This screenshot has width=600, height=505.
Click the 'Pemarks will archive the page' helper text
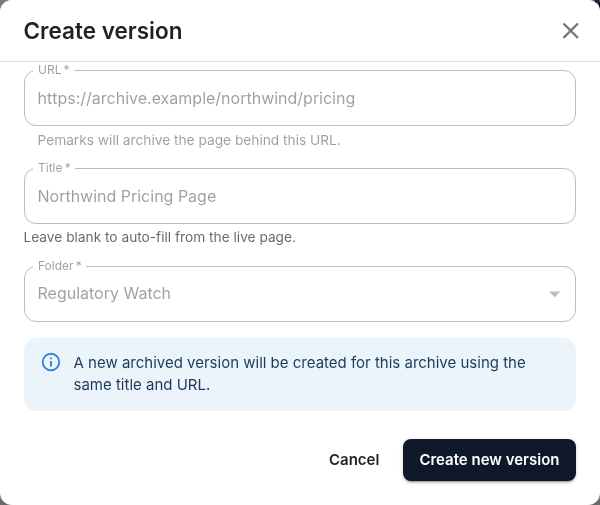189,140
